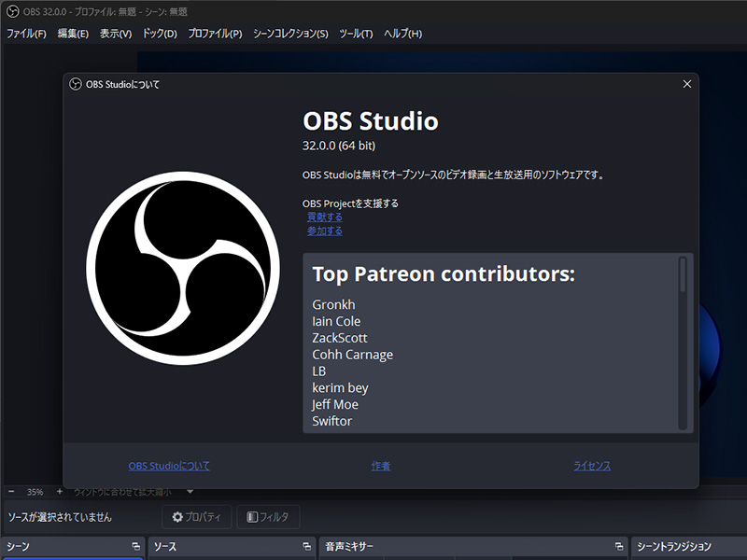
Task: Open the ヘルプ(H) menu
Action: click(403, 34)
